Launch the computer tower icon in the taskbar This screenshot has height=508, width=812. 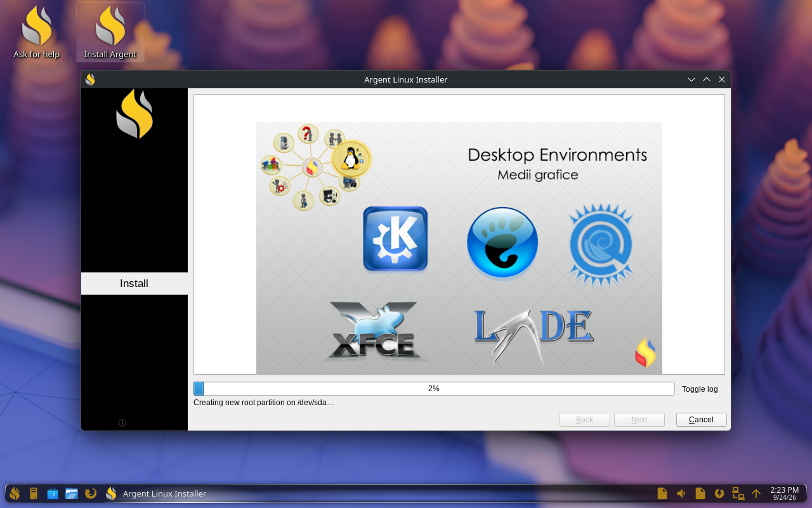34,493
